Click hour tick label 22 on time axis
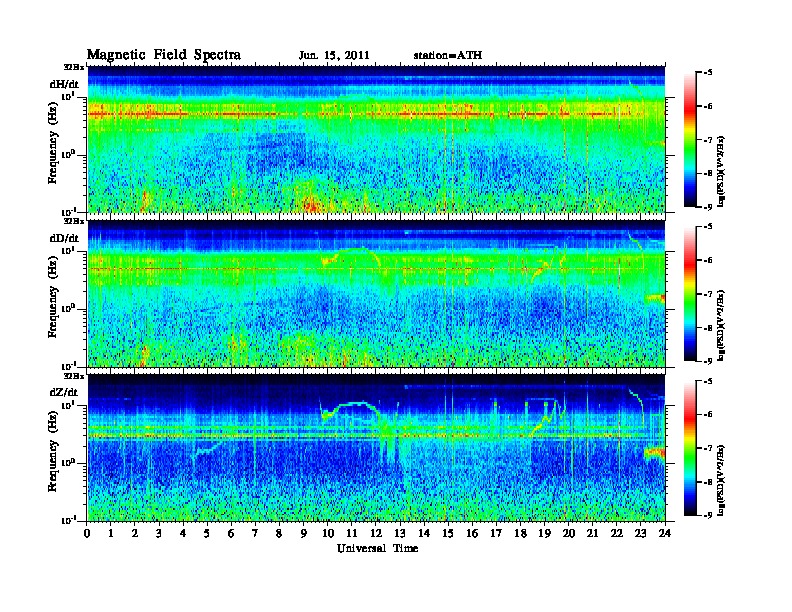792x612 pixels. [617, 533]
